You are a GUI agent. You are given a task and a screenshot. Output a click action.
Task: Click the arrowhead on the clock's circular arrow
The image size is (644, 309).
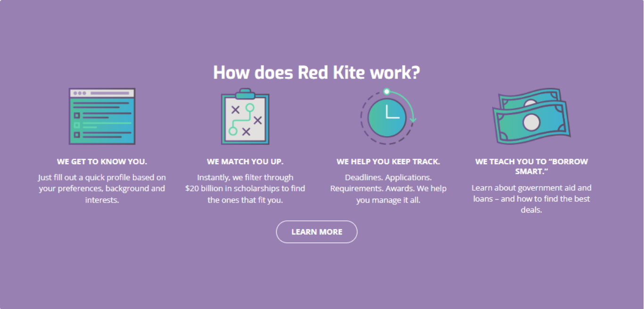413,121
